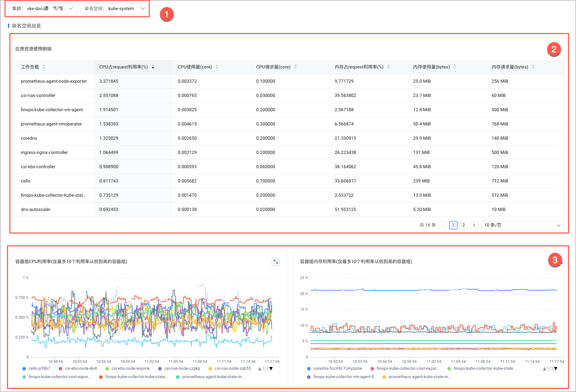Screen dimensions: 576x392
Task: Select page 2 of the table
Action: pyautogui.click(x=464, y=225)
